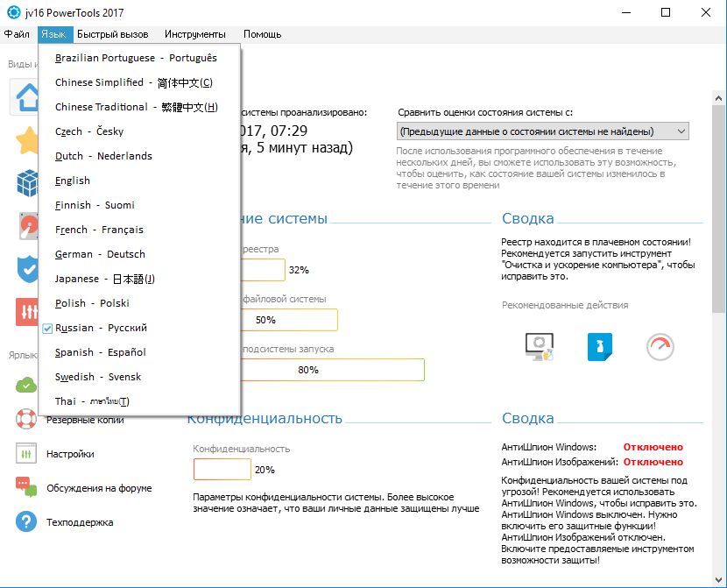Click the red speedometer gauge icon

point(660,347)
